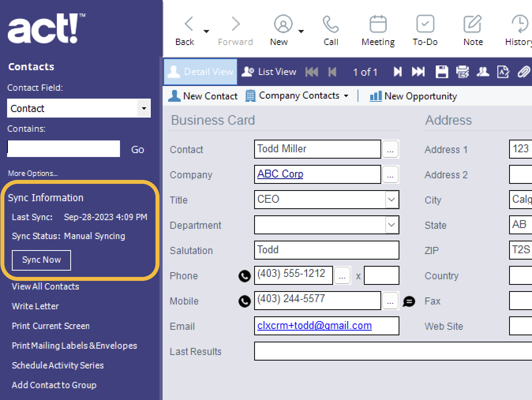Jump to the first record

pos(312,72)
